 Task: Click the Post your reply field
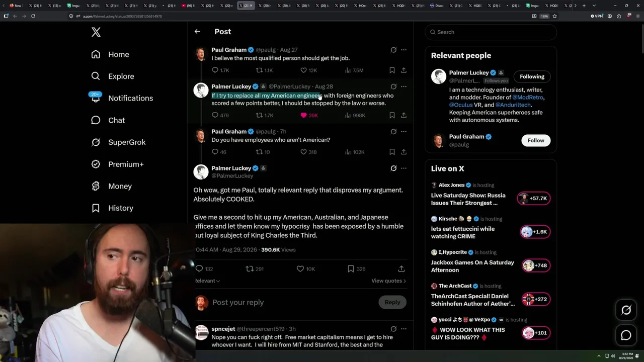click(292, 302)
